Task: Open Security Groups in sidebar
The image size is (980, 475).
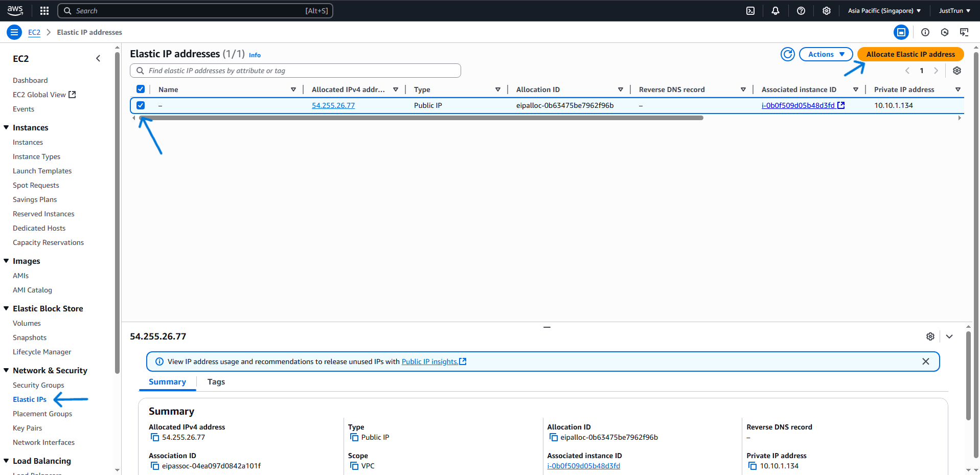Action: tap(38, 385)
